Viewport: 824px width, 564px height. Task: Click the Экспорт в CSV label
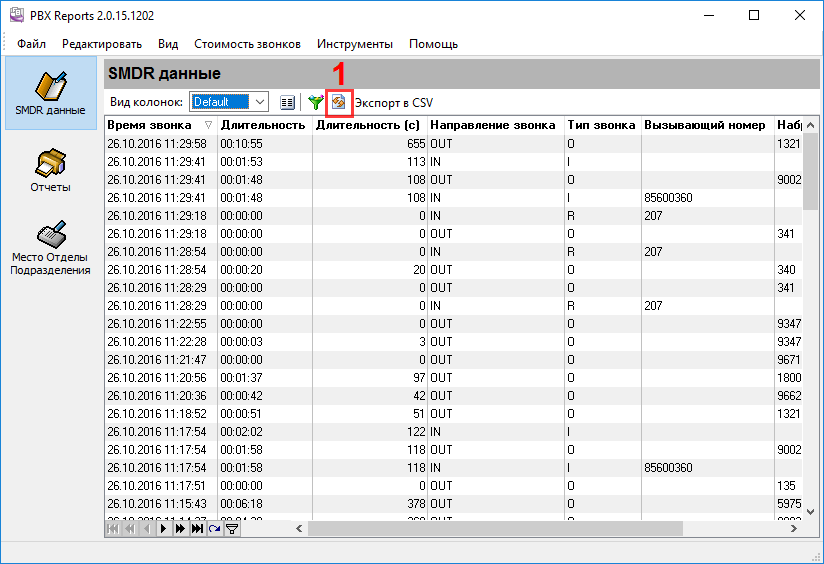click(x=394, y=102)
